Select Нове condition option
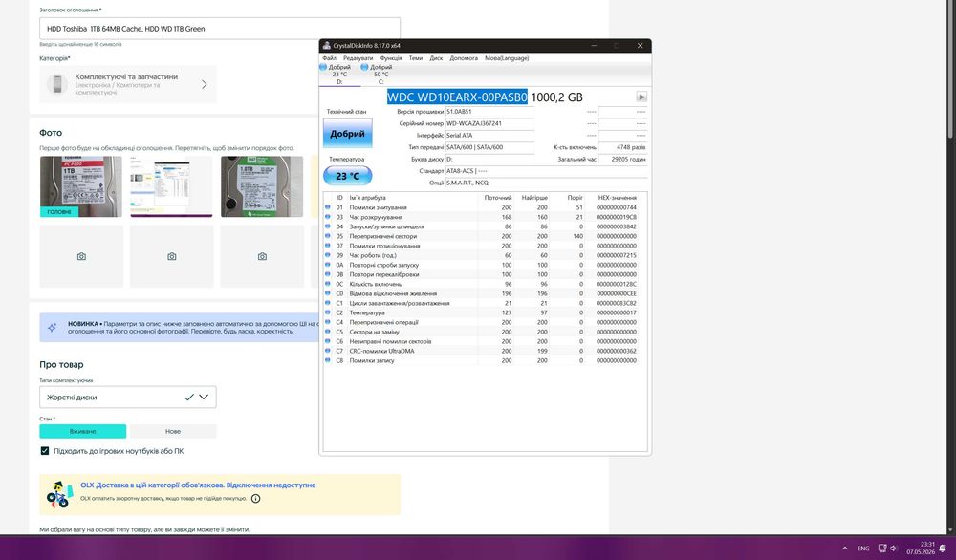The height and width of the screenshot is (560, 956). pyautogui.click(x=173, y=431)
